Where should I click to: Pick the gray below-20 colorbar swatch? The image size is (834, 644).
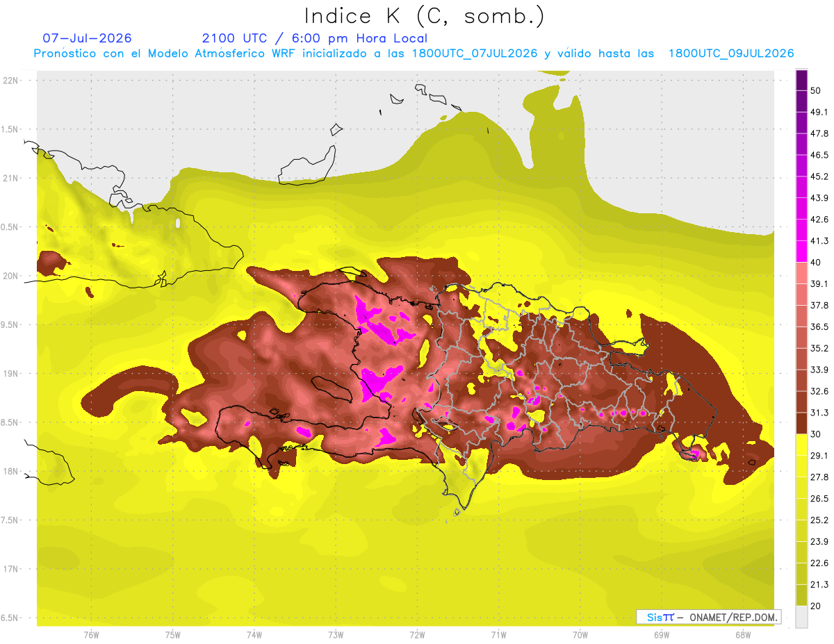(x=801, y=618)
